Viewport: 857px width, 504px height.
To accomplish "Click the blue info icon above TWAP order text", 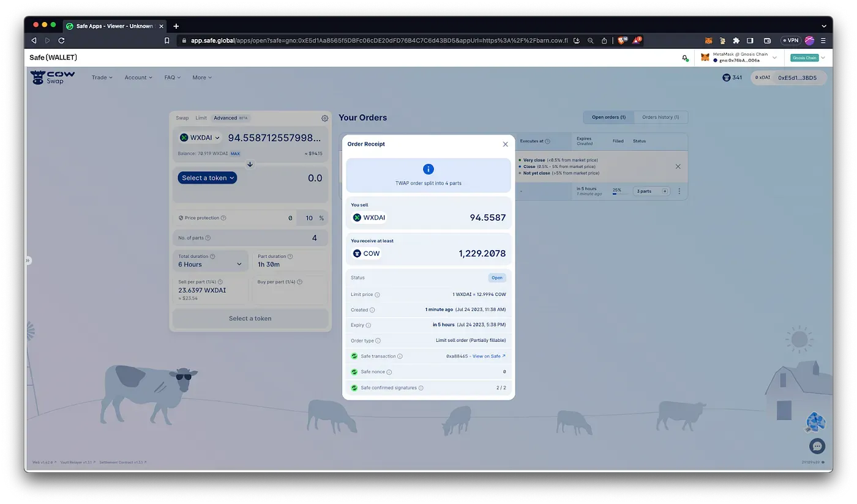I will [428, 169].
